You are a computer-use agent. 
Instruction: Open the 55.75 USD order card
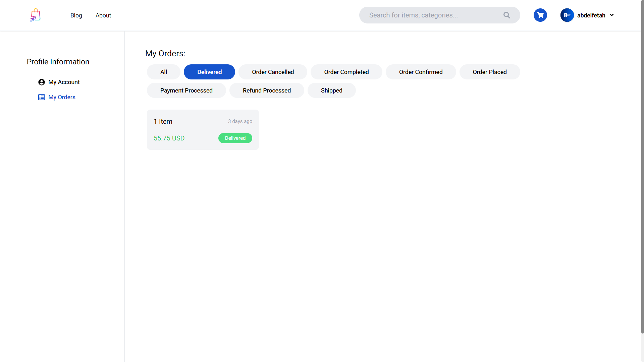coord(203,130)
